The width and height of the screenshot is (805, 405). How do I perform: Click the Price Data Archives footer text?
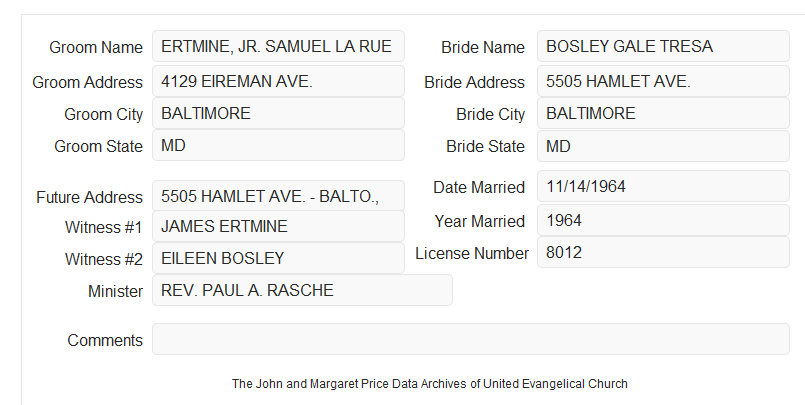[x=430, y=384]
